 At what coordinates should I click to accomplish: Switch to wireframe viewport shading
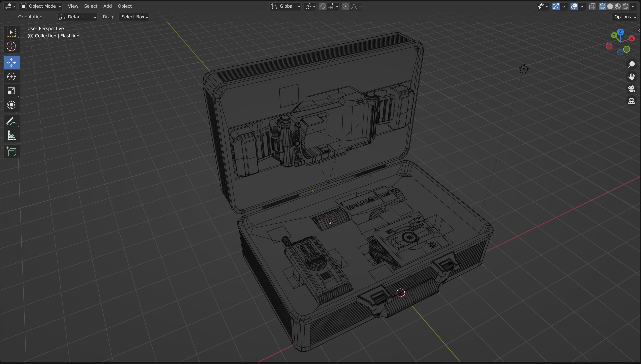click(x=602, y=6)
